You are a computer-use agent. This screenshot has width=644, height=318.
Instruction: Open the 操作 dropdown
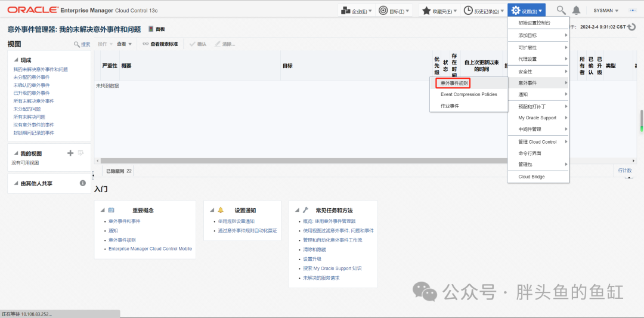(x=105, y=44)
